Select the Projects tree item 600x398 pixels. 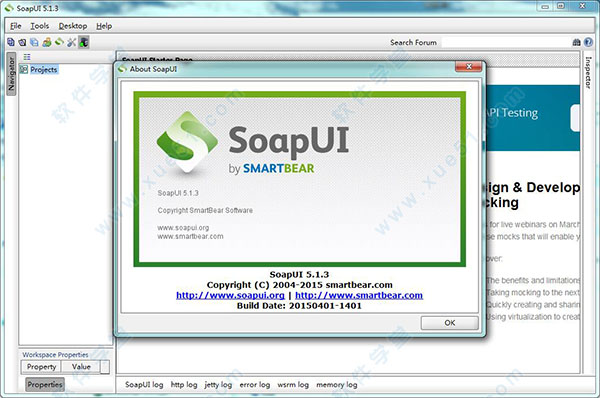tap(44, 69)
